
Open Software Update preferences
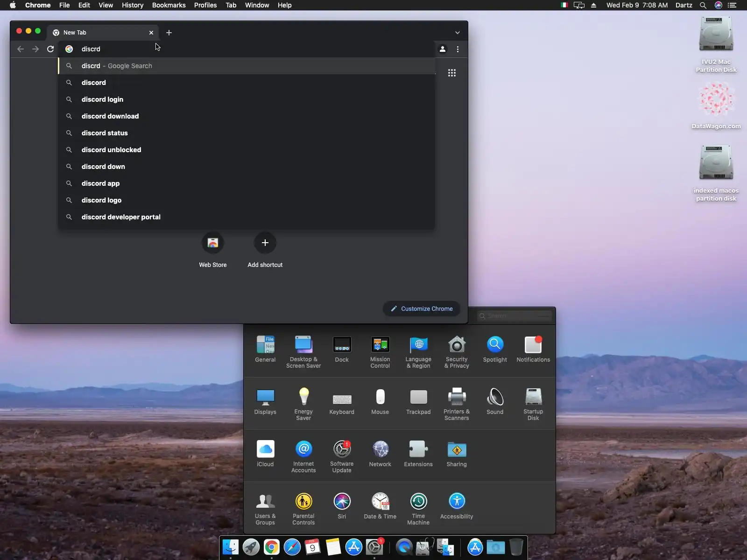pyautogui.click(x=342, y=456)
